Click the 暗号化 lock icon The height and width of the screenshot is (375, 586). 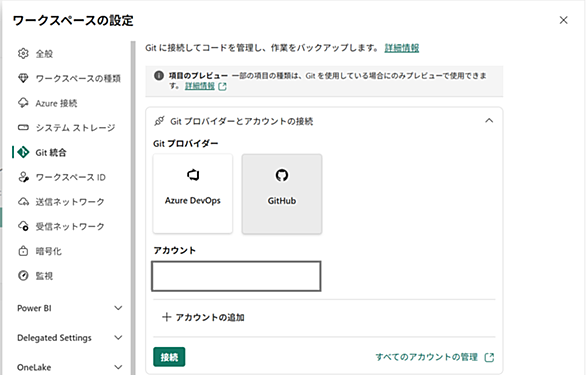(x=23, y=251)
